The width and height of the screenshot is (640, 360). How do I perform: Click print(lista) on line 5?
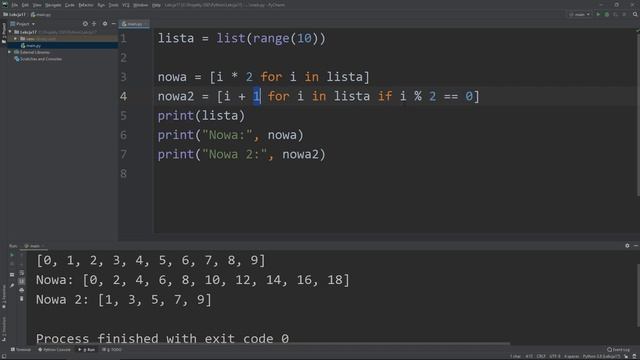[x=201, y=116]
